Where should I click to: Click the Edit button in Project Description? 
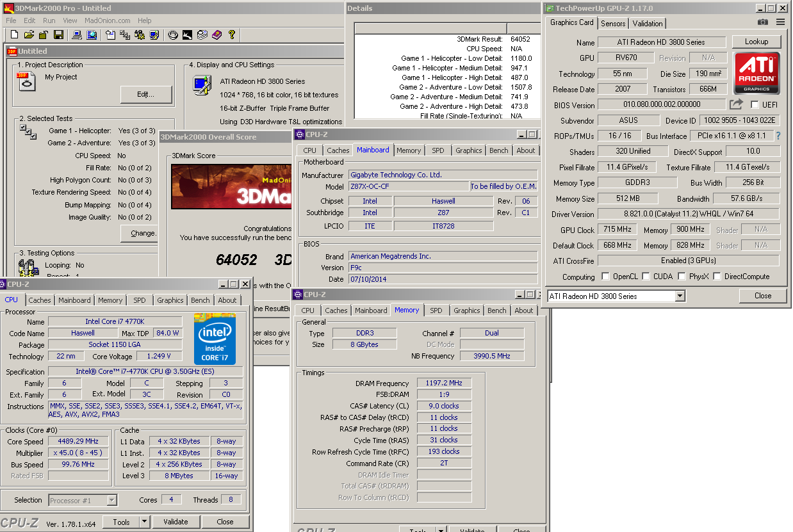pyautogui.click(x=146, y=94)
